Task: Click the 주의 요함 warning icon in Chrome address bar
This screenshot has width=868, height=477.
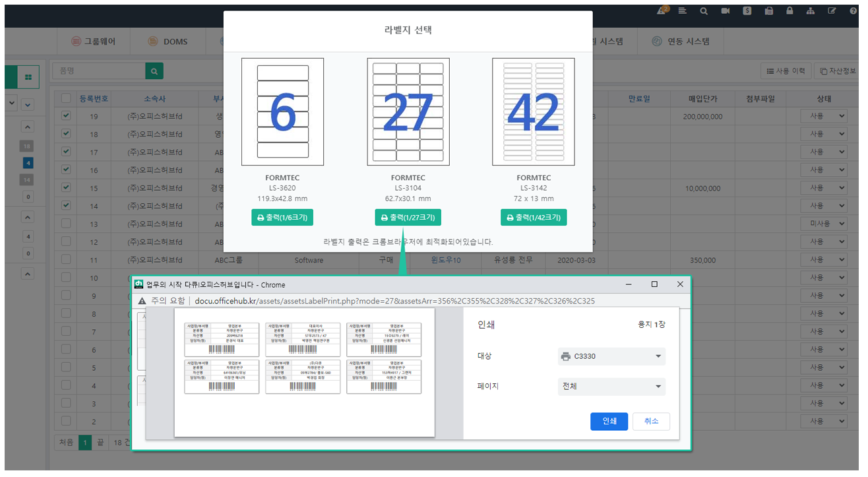Action: coord(140,300)
